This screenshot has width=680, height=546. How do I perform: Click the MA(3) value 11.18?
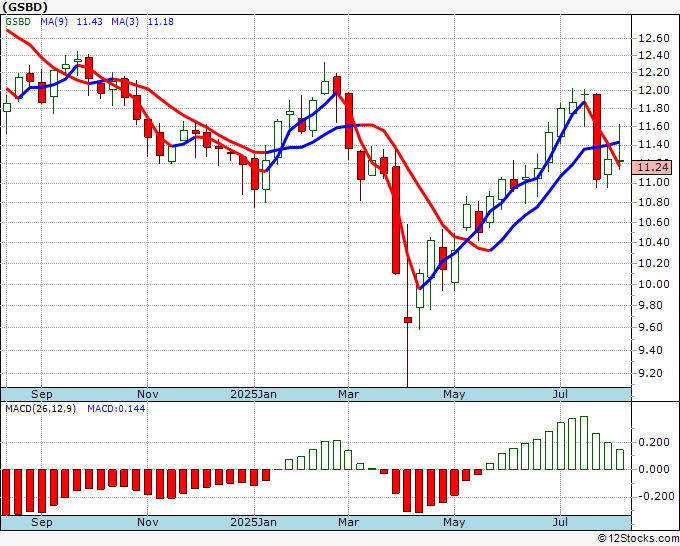(x=160, y=22)
